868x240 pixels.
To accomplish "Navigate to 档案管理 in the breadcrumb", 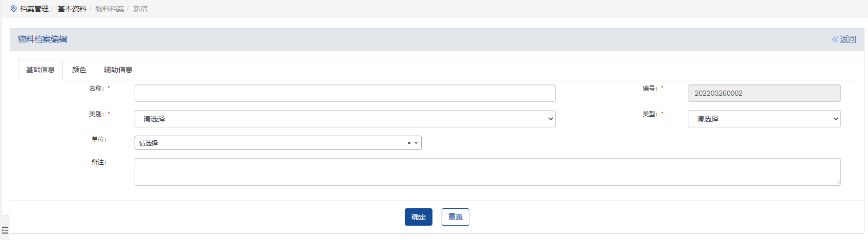I will (34, 9).
